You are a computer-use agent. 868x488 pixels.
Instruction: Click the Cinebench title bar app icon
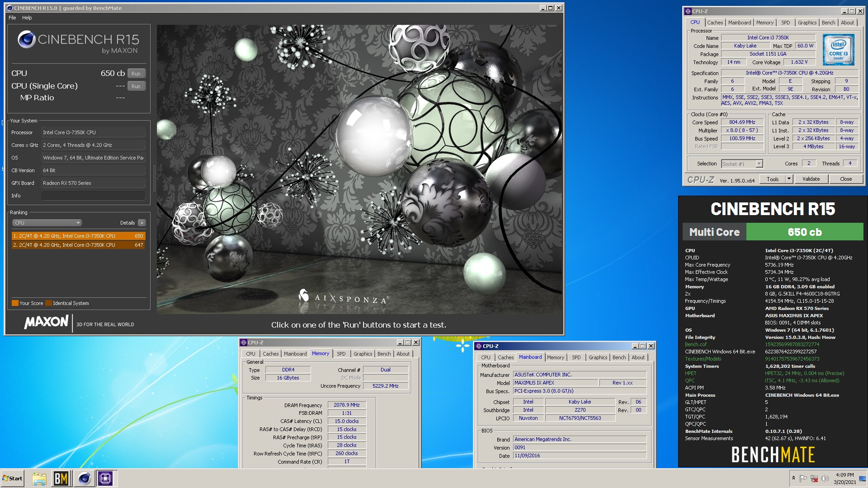click(x=9, y=8)
